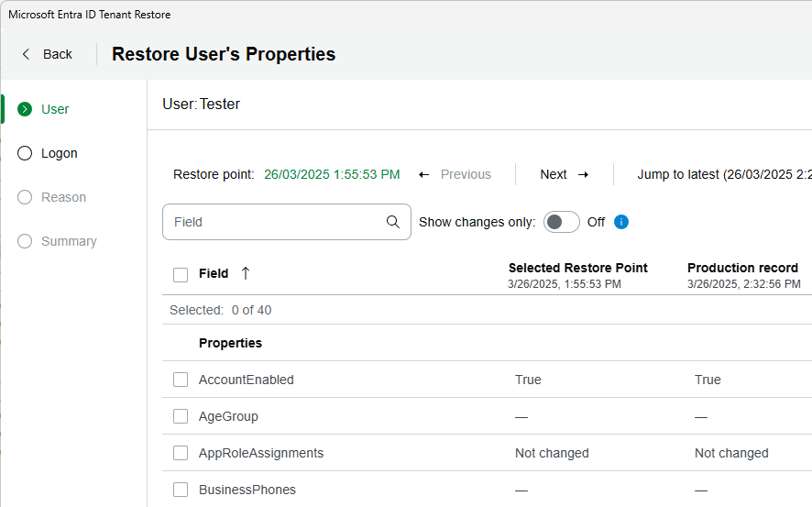Click the Production record column header
Image resolution: width=812 pixels, height=507 pixels.
pos(742,268)
